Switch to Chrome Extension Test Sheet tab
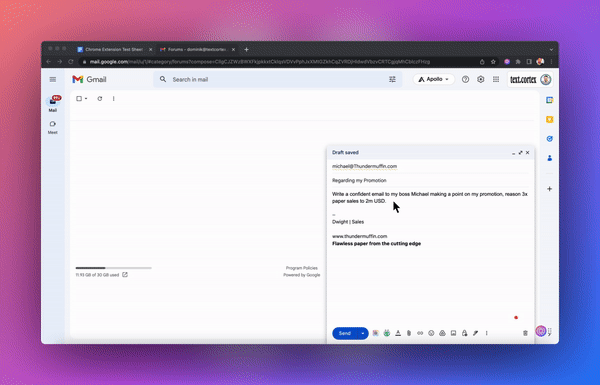Viewport: 600px width, 385px height. pyautogui.click(x=113, y=50)
